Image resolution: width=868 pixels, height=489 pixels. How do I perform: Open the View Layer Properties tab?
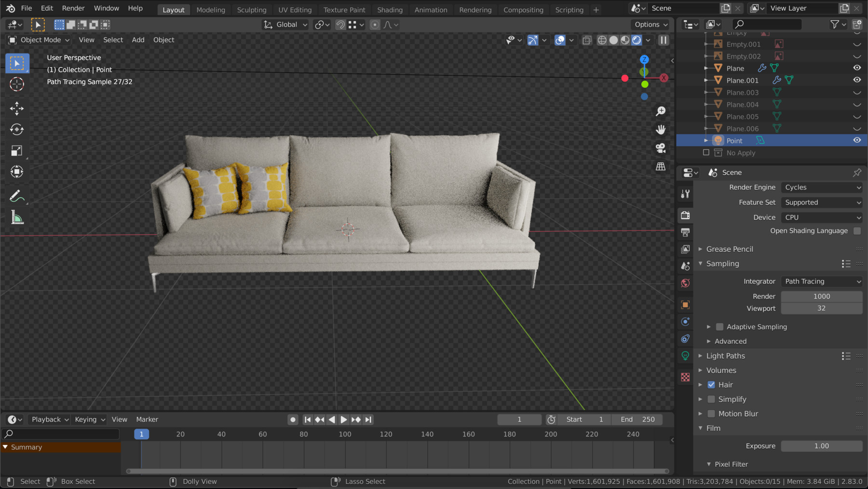685,249
